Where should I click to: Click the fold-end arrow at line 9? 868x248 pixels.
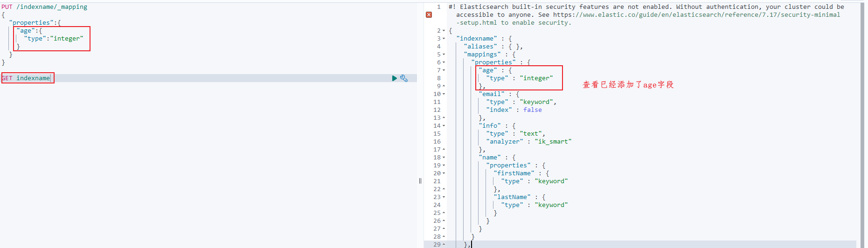444,86
